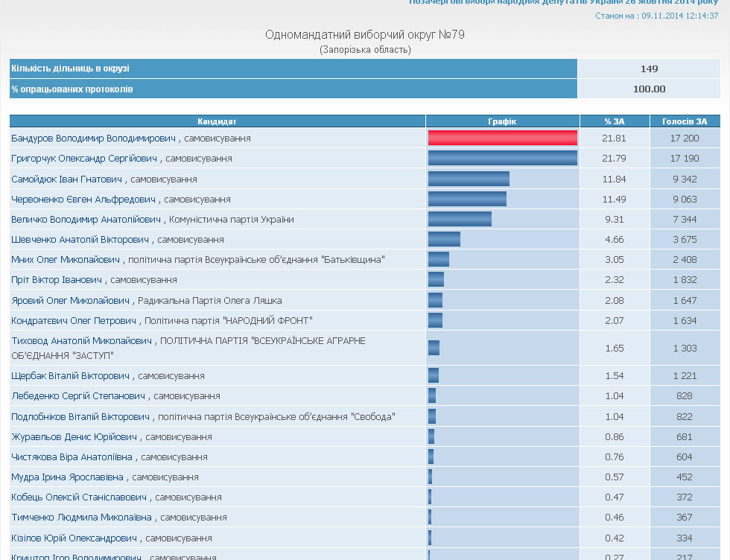Click the Кандидат column header
730x560 pixels.
[x=217, y=121]
